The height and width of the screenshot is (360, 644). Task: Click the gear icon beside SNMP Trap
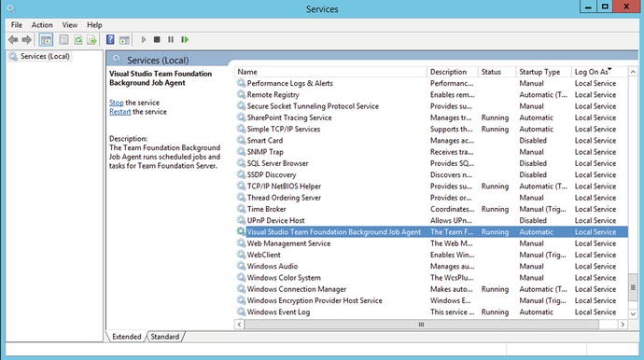241,152
